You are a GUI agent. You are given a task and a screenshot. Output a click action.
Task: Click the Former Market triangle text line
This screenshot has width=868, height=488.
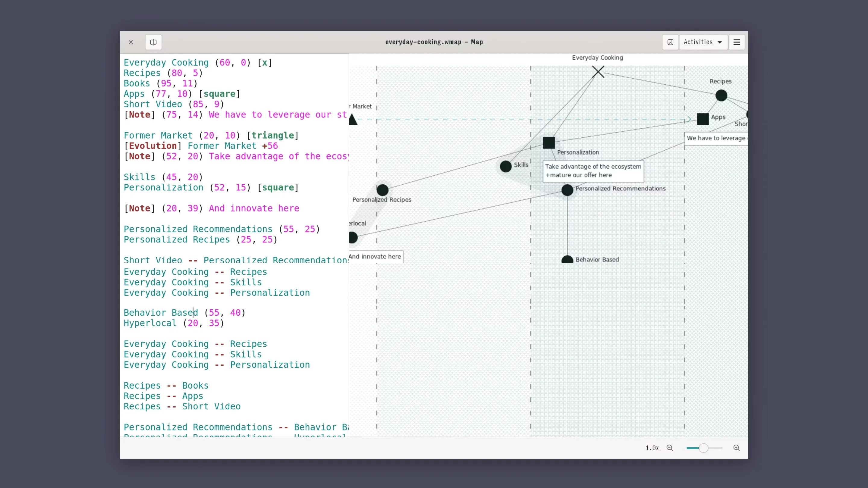point(211,135)
